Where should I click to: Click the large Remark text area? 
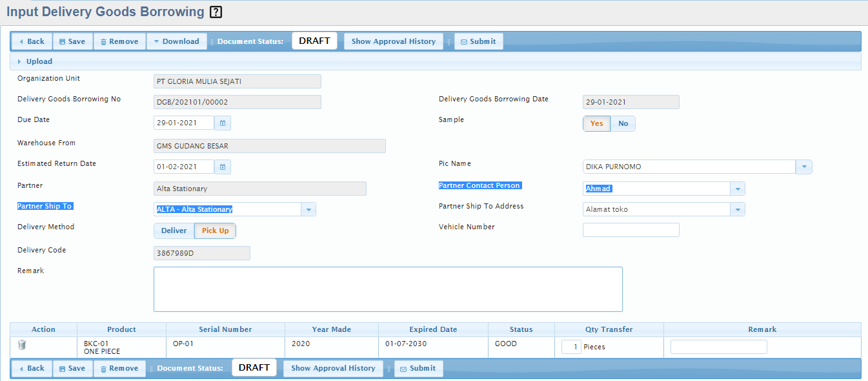click(x=388, y=289)
